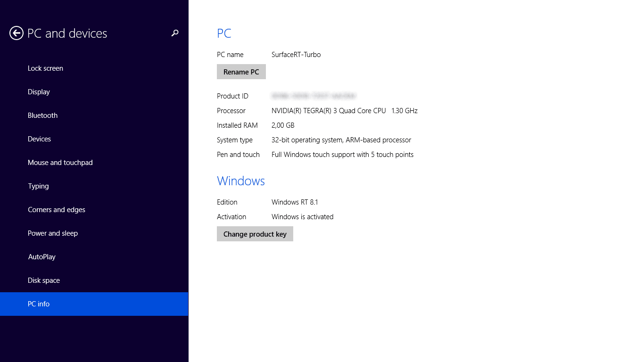This screenshot has height=362, width=644.
Task: Open AutoPlay settings
Action: [x=41, y=256]
